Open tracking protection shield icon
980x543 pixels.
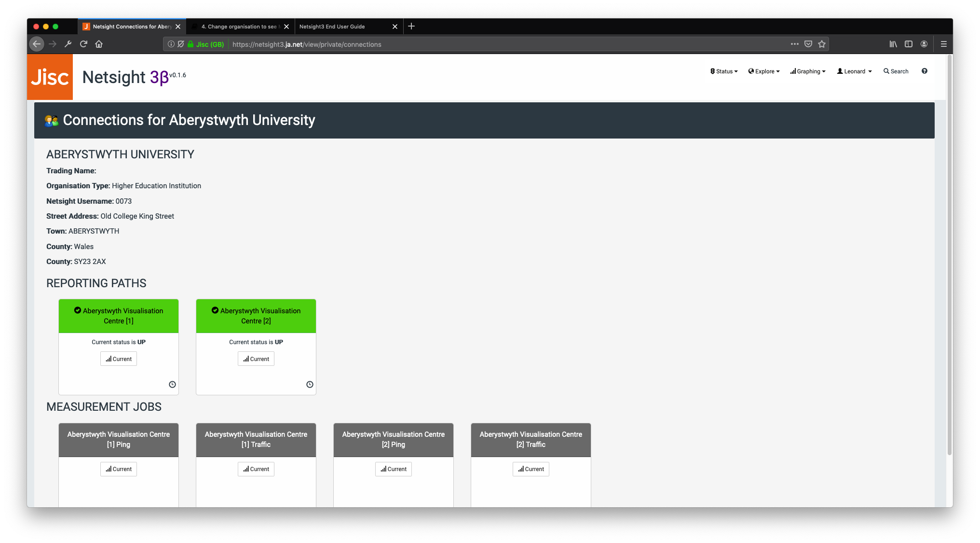pyautogui.click(x=181, y=44)
